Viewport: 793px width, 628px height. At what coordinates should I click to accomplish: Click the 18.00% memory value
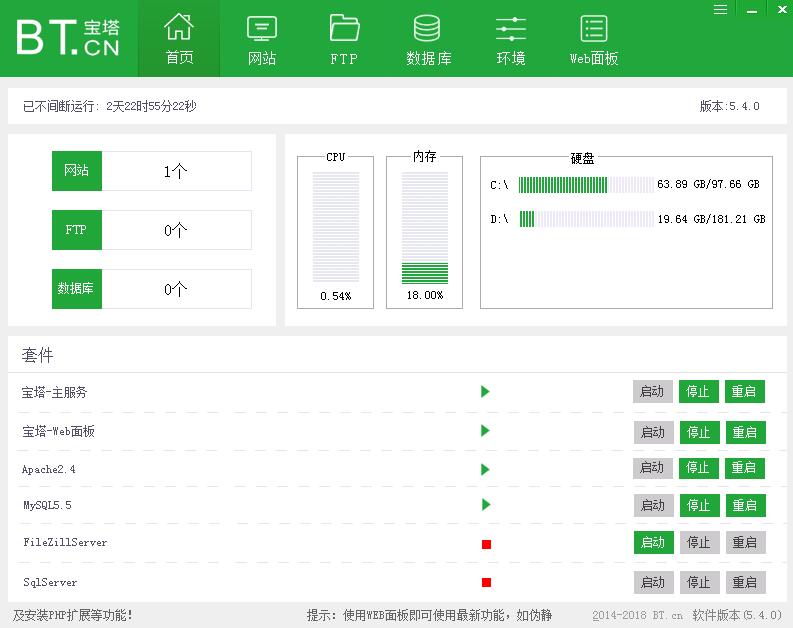425,295
